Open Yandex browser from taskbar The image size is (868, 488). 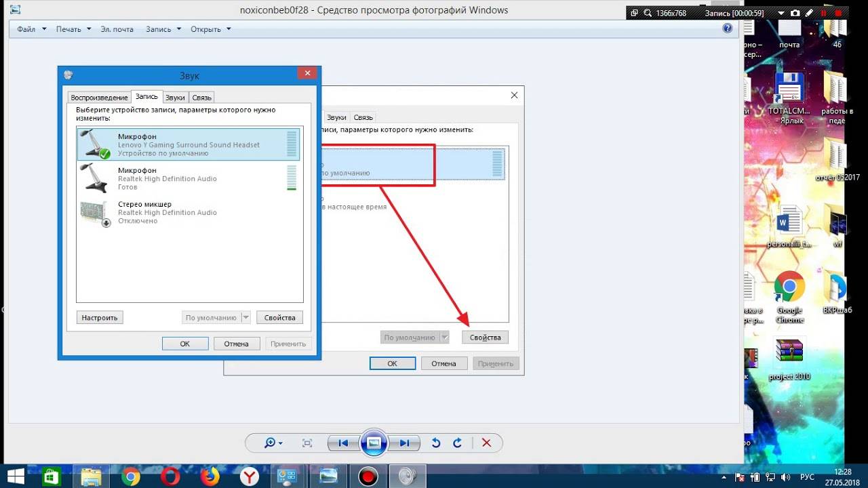(250, 477)
